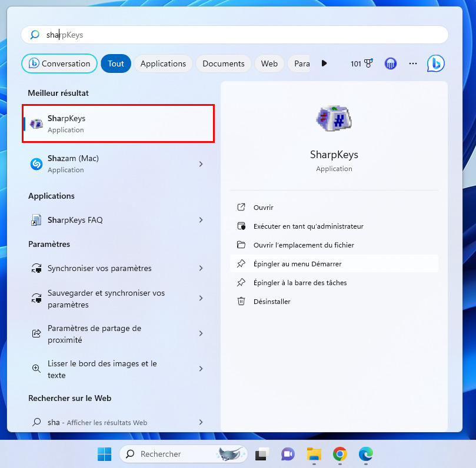The image size is (476, 468).
Task: Click the Windows Start button
Action: click(104, 454)
